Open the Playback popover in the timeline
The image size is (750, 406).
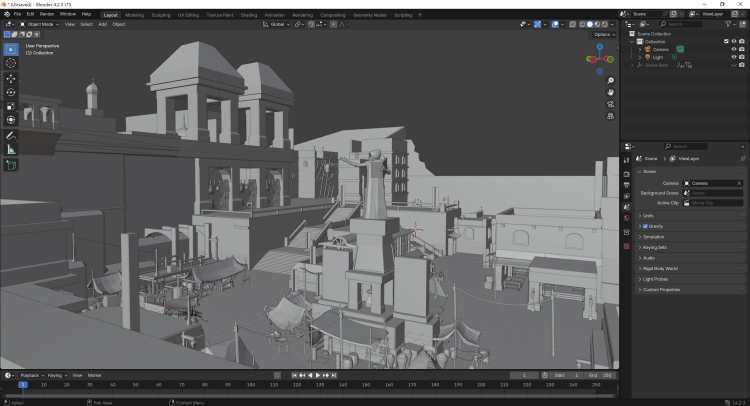pyautogui.click(x=30, y=375)
